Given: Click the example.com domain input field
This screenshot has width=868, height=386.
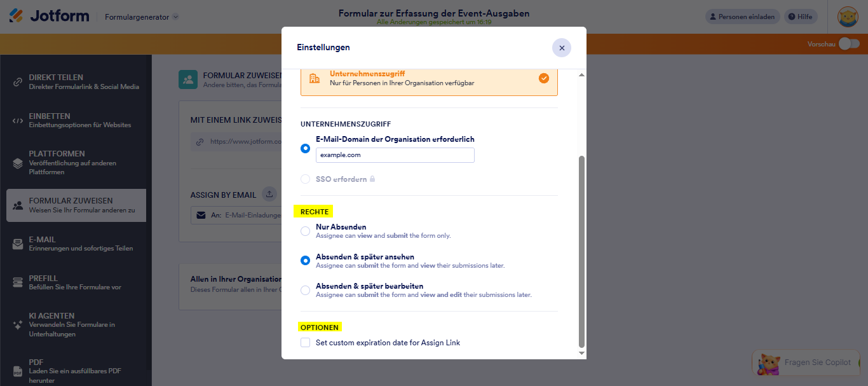Looking at the screenshot, I should [395, 155].
